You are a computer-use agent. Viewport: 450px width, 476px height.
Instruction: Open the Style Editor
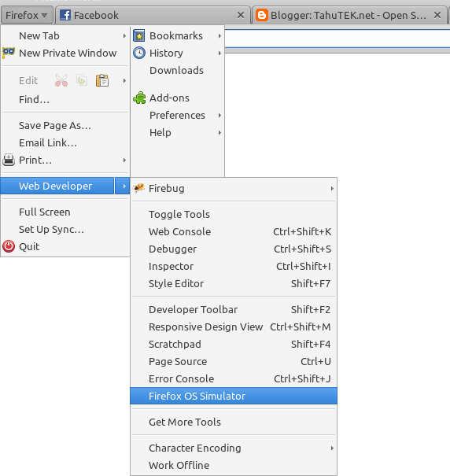pos(234,283)
